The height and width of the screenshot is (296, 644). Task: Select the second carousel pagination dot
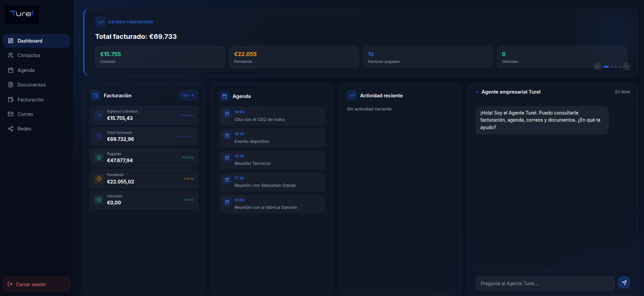pos(612,67)
